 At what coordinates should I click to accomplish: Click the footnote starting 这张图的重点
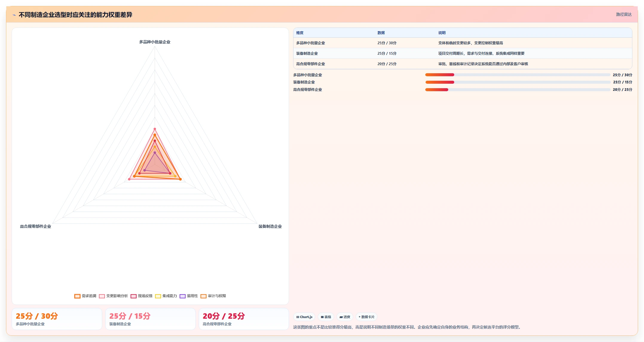coord(408,327)
